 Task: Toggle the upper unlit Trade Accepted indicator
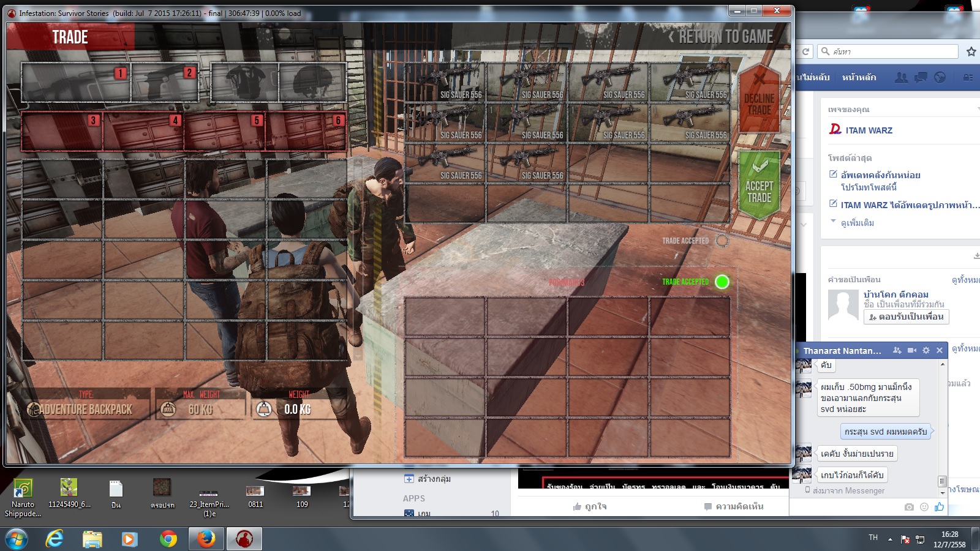click(722, 241)
